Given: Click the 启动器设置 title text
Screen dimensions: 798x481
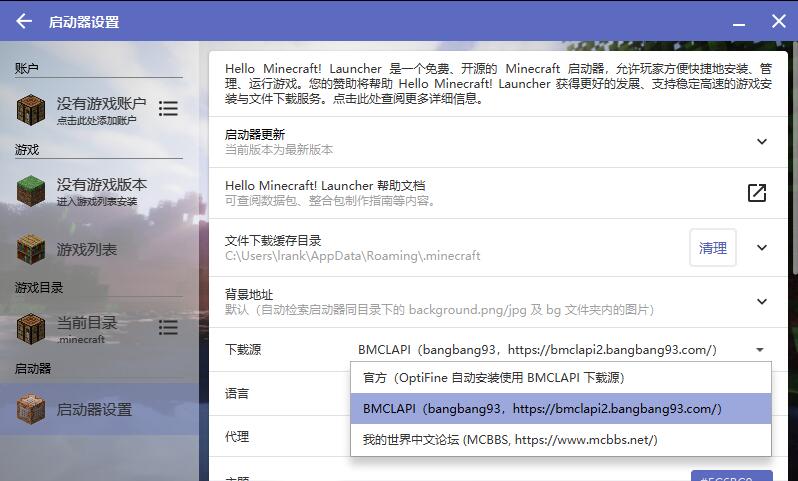Looking at the screenshot, I should coord(84,22).
